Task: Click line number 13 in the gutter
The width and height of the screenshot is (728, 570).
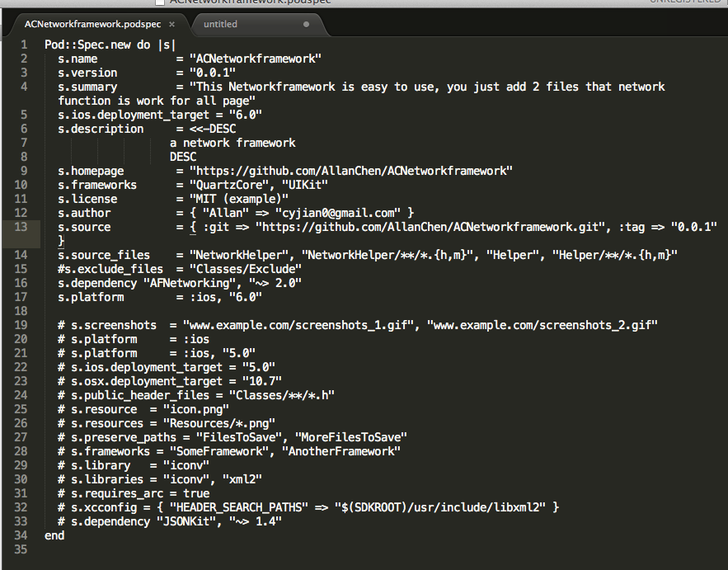Action: pos(21,227)
